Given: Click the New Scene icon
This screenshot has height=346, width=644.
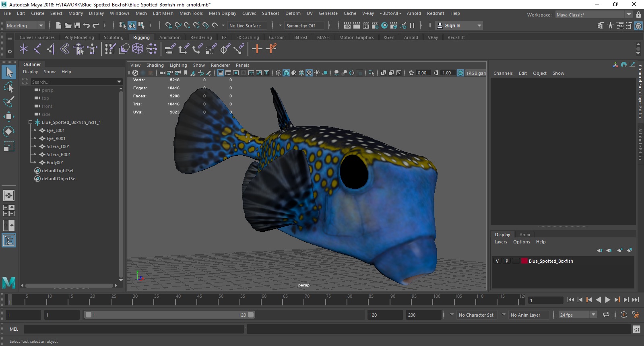Looking at the screenshot, I should (x=59, y=25).
